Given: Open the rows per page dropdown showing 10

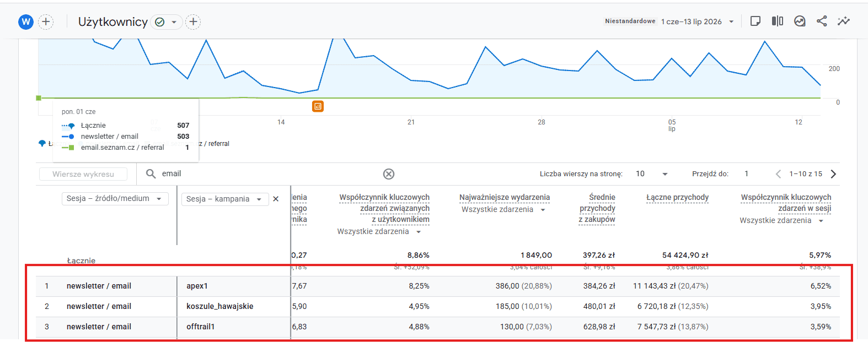Looking at the screenshot, I should pyautogui.click(x=651, y=173).
